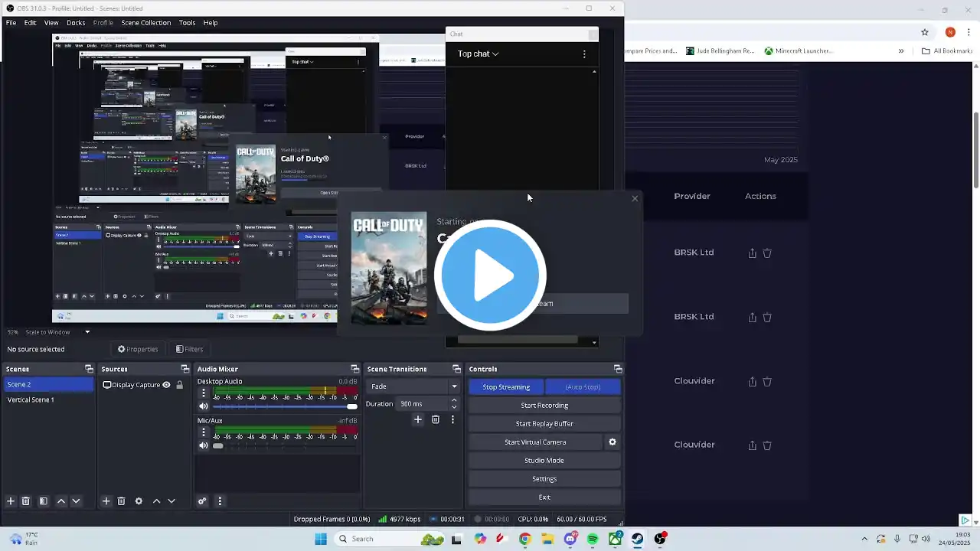
Task: Click Start Recording button
Action: [x=544, y=405]
